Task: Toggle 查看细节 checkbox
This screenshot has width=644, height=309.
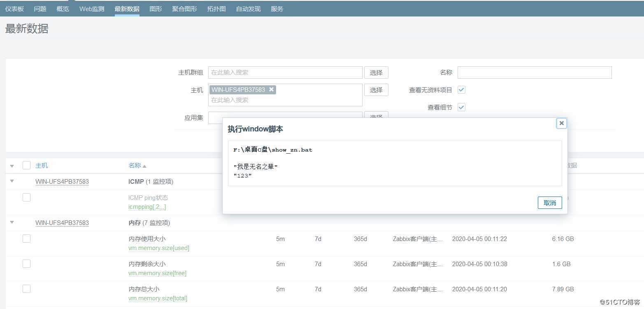Action: pyautogui.click(x=461, y=107)
